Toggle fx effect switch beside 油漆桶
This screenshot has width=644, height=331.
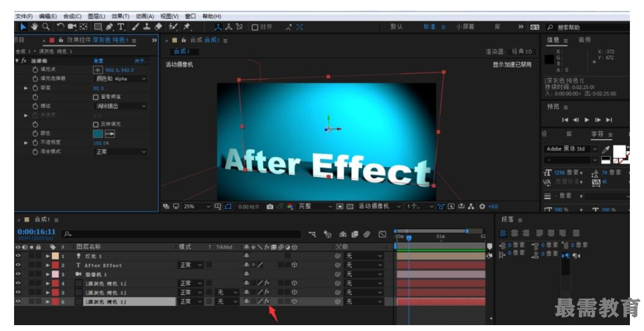[24, 60]
